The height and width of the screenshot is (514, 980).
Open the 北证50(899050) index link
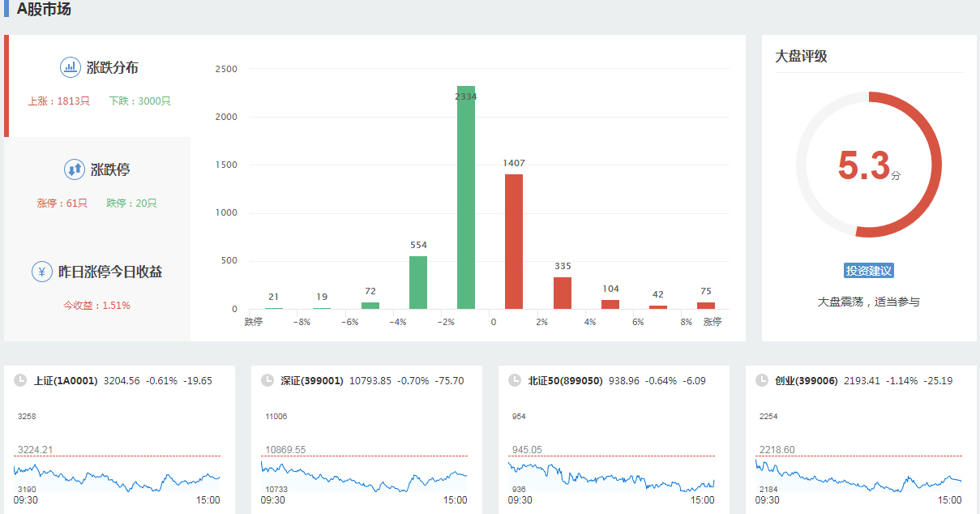point(565,380)
